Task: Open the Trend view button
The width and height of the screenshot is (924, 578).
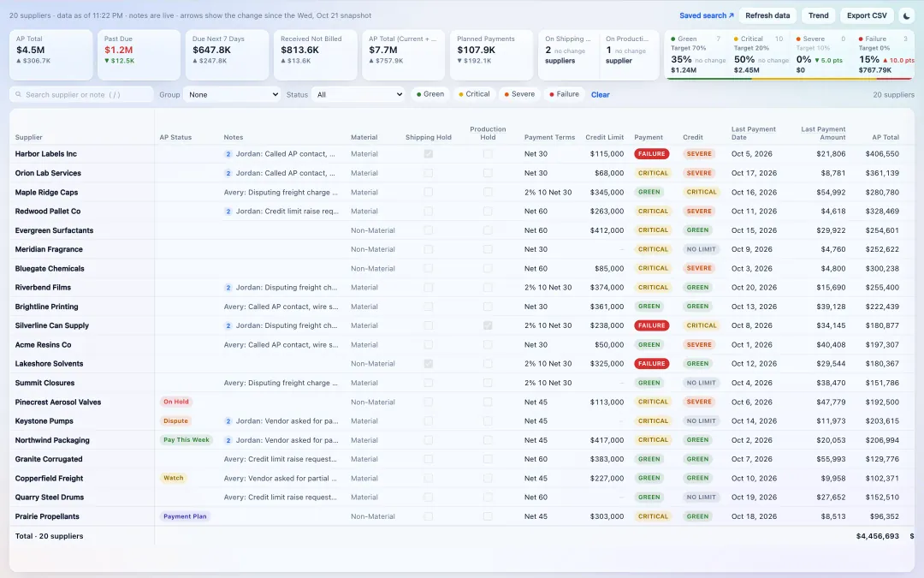Action: [818, 16]
